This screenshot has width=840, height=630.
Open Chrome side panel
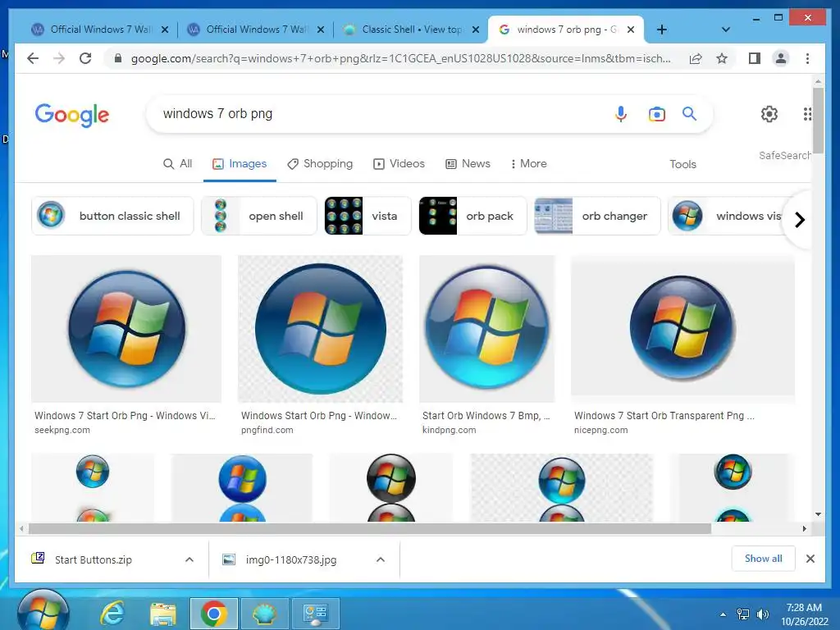(x=755, y=58)
